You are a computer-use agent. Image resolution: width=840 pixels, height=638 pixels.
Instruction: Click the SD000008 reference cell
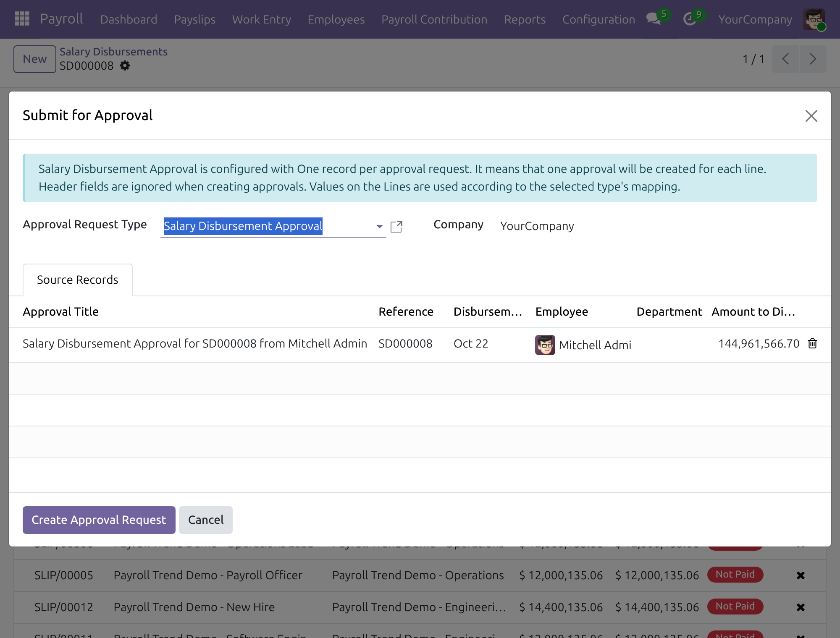405,343
